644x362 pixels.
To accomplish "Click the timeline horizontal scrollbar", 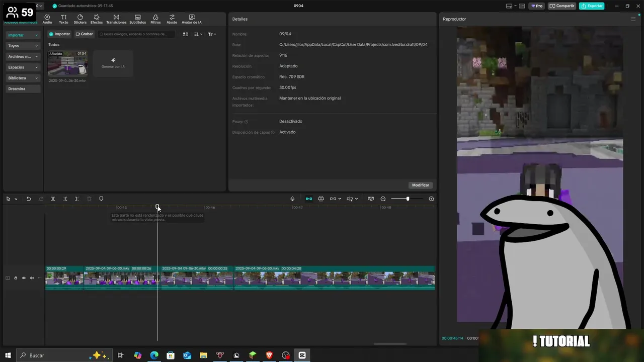I will coord(390,344).
